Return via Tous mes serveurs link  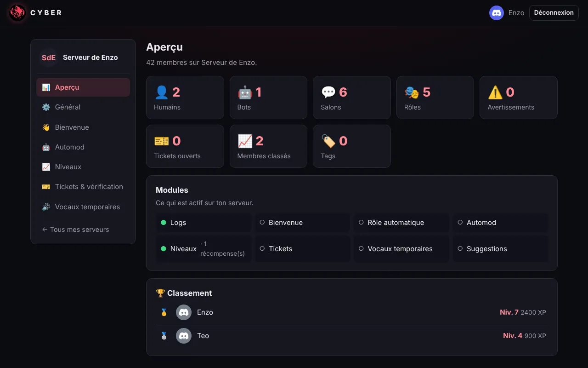(x=75, y=230)
